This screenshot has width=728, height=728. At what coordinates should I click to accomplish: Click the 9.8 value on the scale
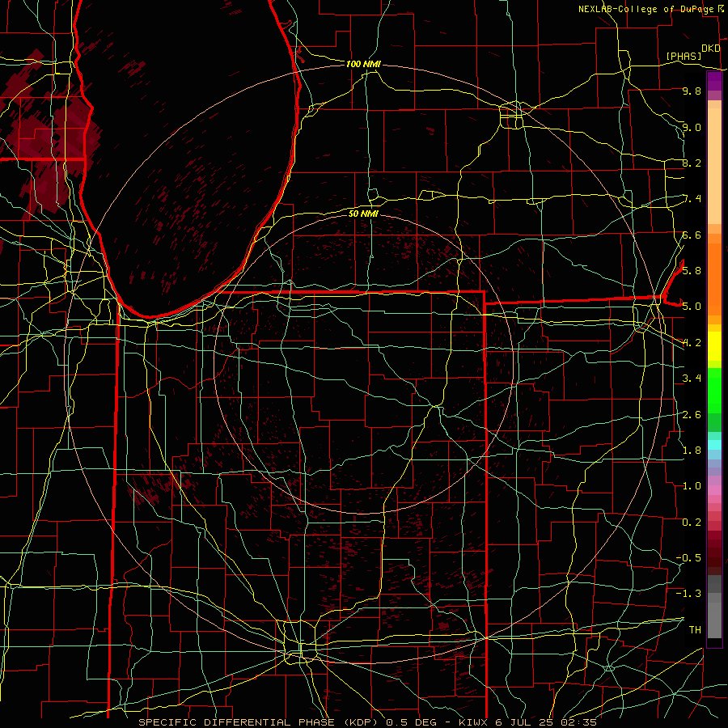692,91
